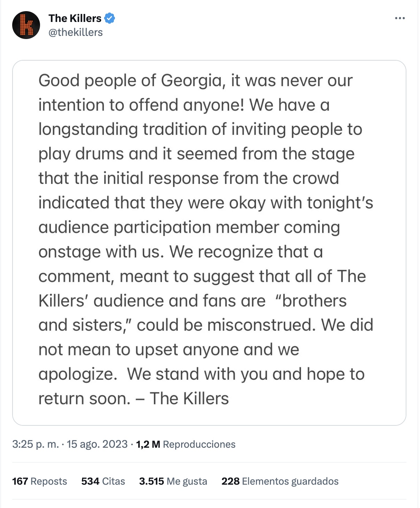Viewport: 420px width, 508px height.
Task: View the 167 Reposts list
Action: (x=39, y=481)
